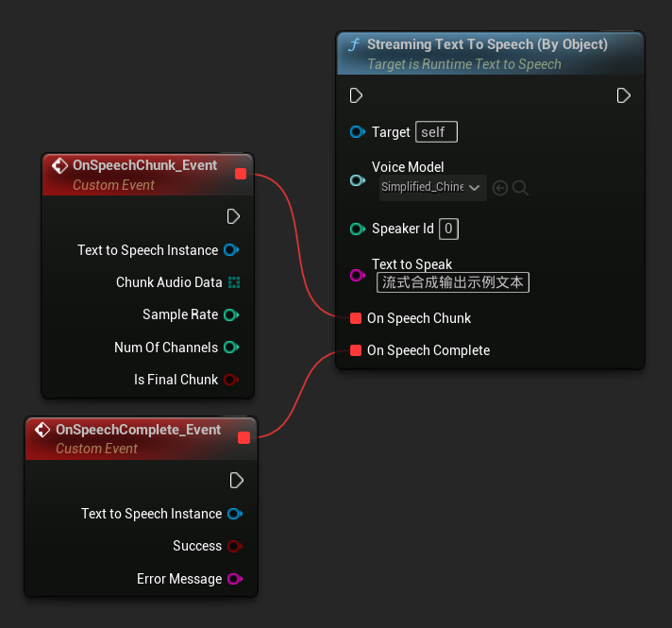Click OnSpeechChunk_Event red delegate pin
The image size is (672, 628).
pyautogui.click(x=241, y=174)
